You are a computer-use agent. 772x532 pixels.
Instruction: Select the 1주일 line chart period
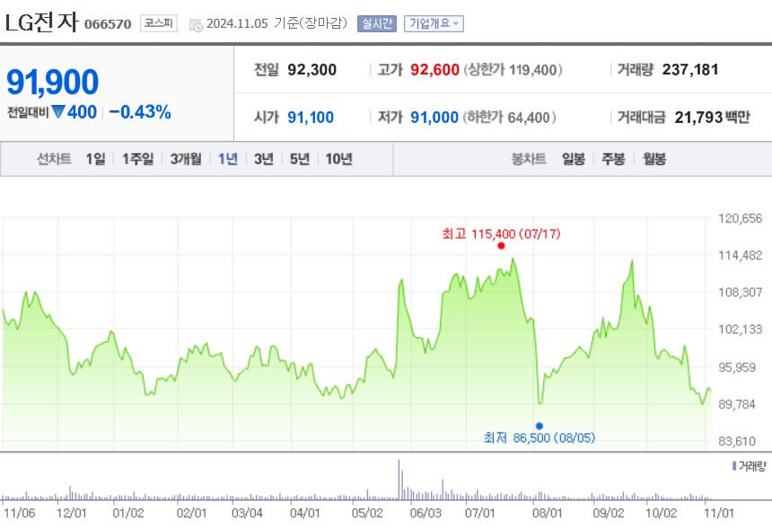(x=138, y=159)
